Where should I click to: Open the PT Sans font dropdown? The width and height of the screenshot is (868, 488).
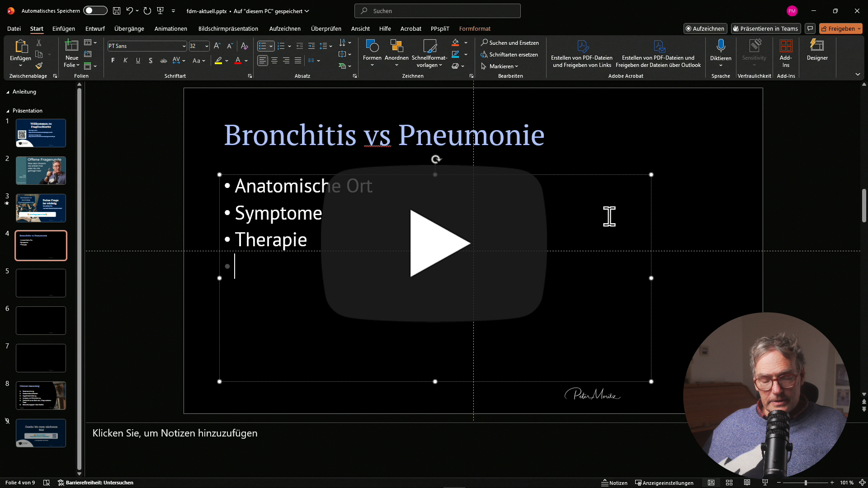pos(184,46)
